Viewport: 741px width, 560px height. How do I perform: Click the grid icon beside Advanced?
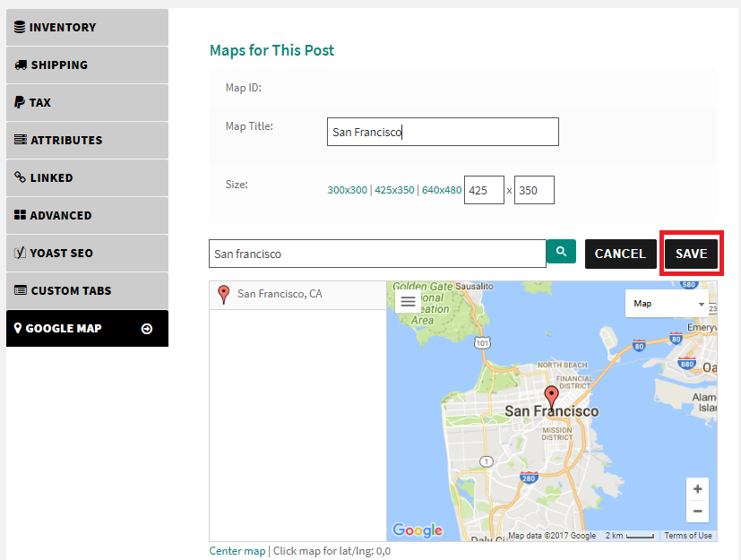coord(20,215)
